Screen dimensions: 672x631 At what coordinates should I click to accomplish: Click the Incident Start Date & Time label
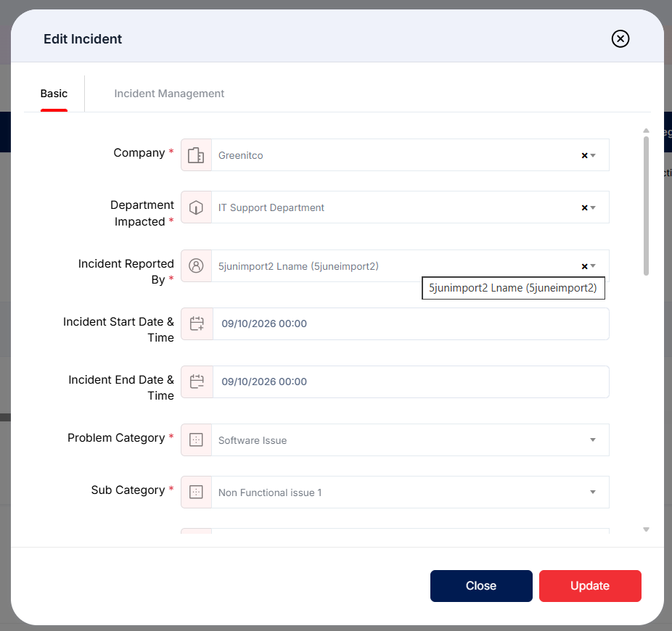click(x=118, y=329)
